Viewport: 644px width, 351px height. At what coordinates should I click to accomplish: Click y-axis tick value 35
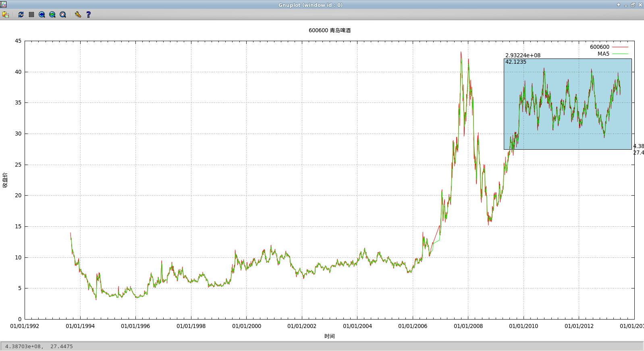[x=18, y=102]
